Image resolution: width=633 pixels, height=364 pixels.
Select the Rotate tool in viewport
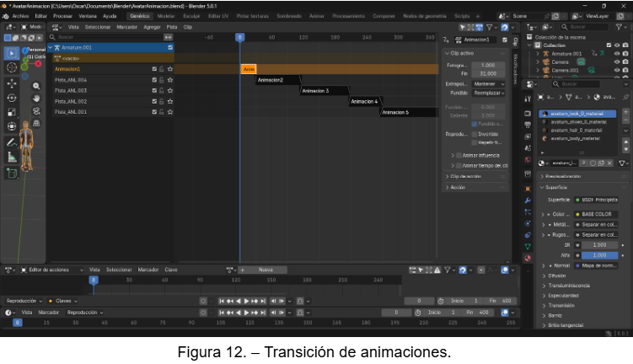point(11,98)
